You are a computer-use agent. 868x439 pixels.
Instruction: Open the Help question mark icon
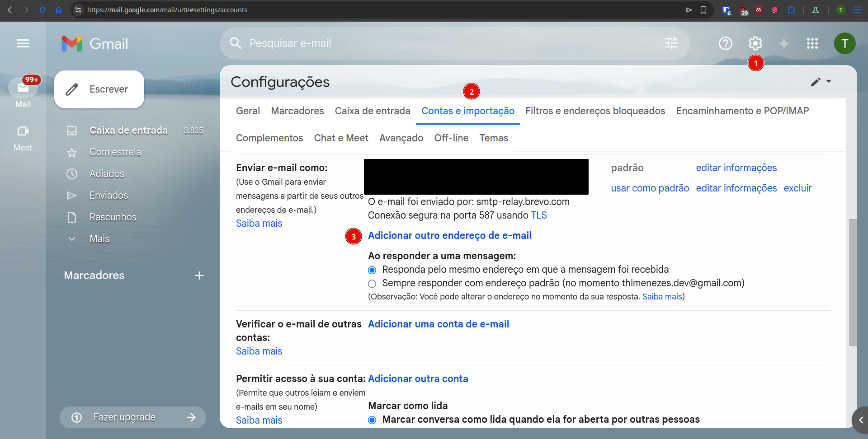726,43
